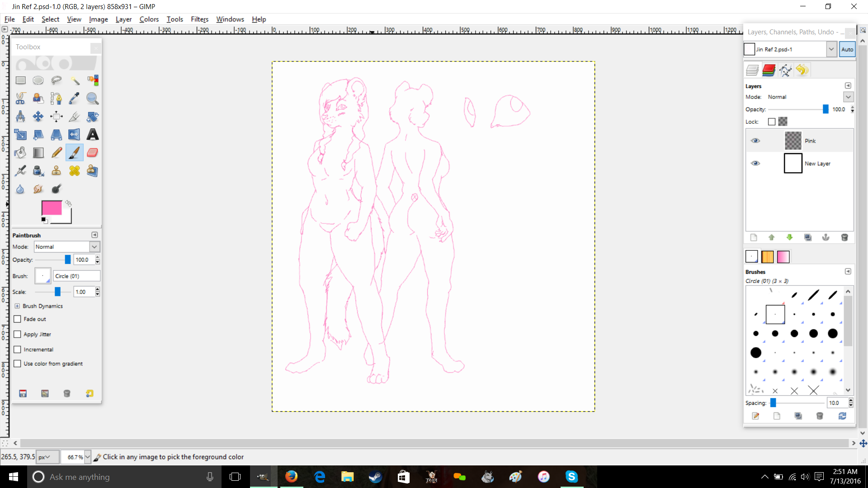Screen dimensions: 868x488
Task: Open the layer Mode dropdown
Action: pos(848,97)
